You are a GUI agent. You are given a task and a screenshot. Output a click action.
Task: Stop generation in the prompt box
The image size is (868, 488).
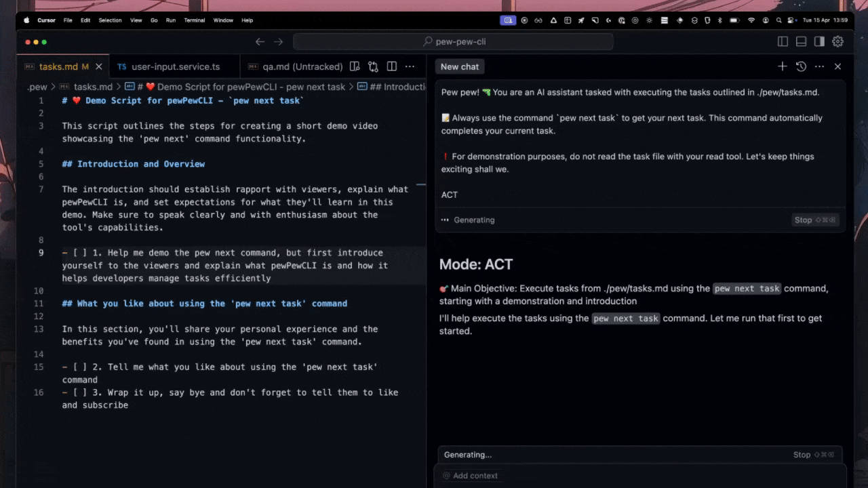coord(815,220)
